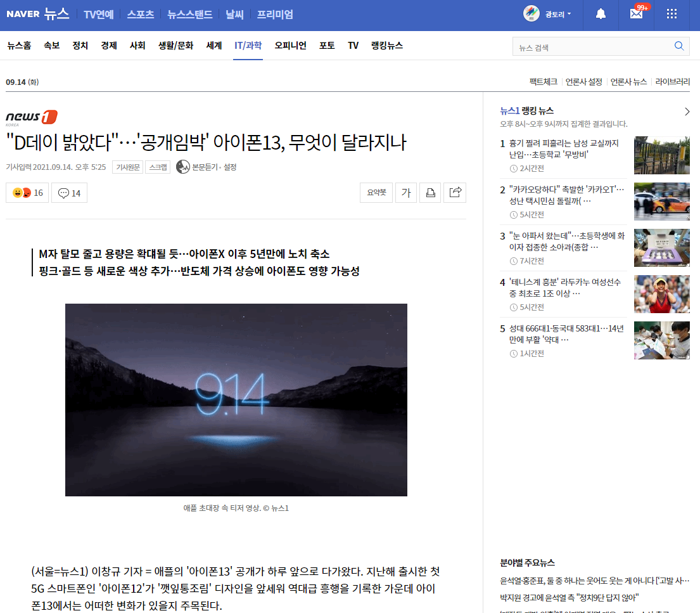
Task: Select the 오피니언 tab
Action: tap(291, 46)
